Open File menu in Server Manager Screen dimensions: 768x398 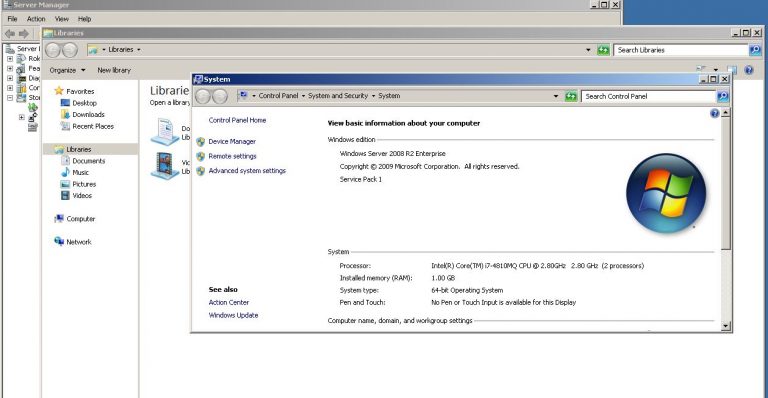tap(12, 19)
